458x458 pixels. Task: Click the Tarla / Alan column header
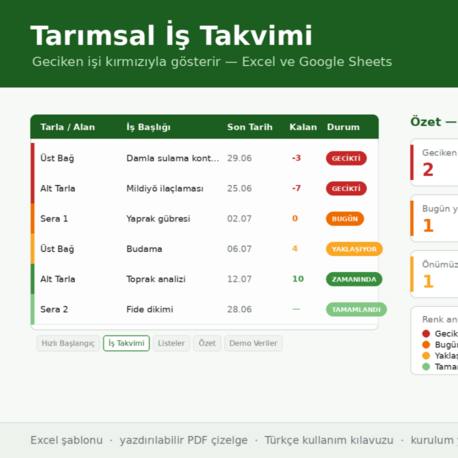[68, 127]
